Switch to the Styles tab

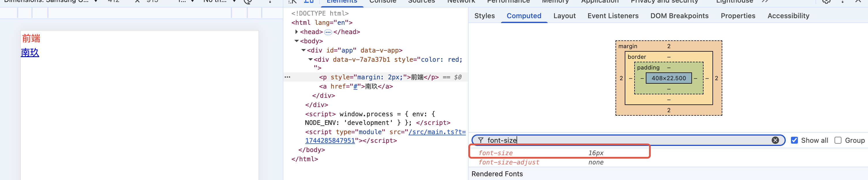pyautogui.click(x=484, y=16)
